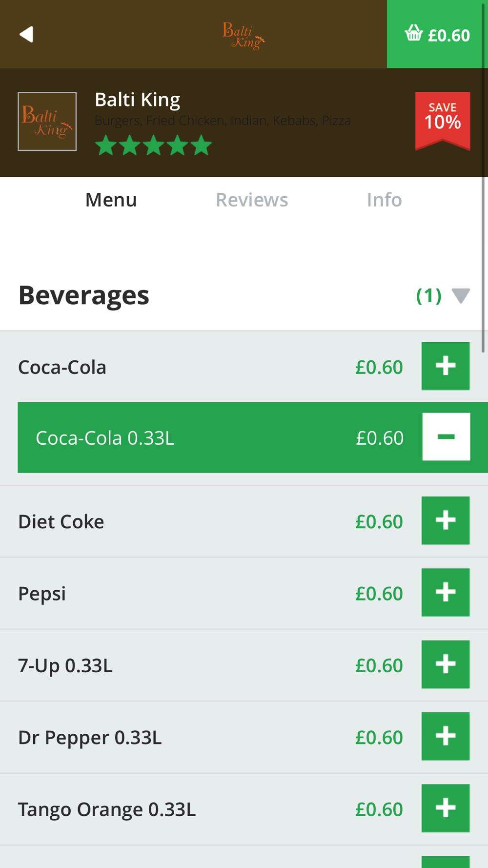
Task: Open the basket showing £0.60
Action: click(437, 34)
